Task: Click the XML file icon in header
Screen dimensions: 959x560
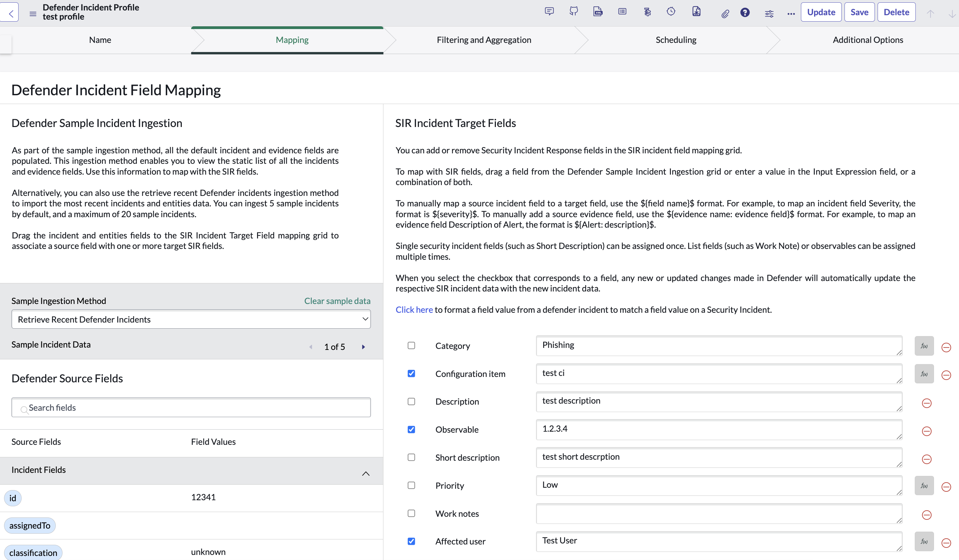Action: pyautogui.click(x=598, y=12)
